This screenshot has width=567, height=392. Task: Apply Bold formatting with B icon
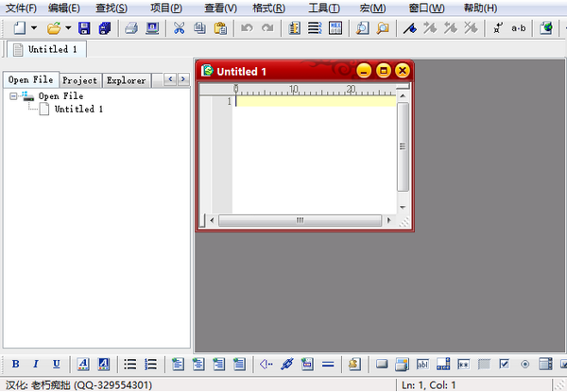pyautogui.click(x=16, y=364)
